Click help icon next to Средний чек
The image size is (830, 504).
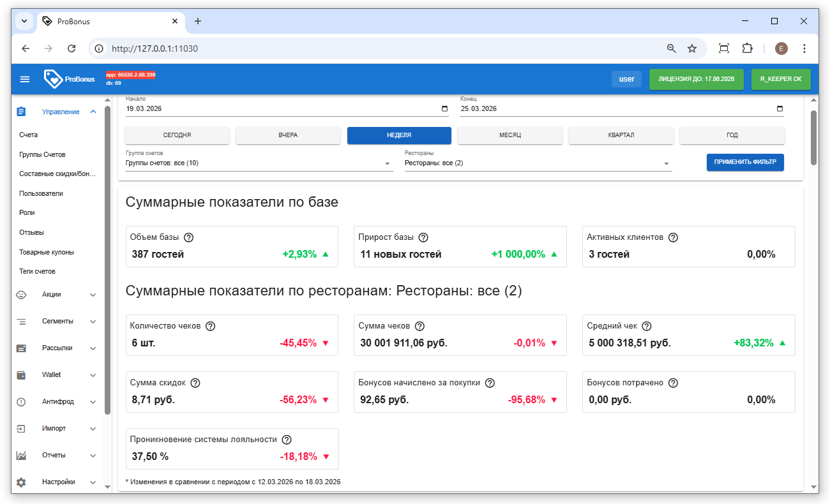[646, 326]
